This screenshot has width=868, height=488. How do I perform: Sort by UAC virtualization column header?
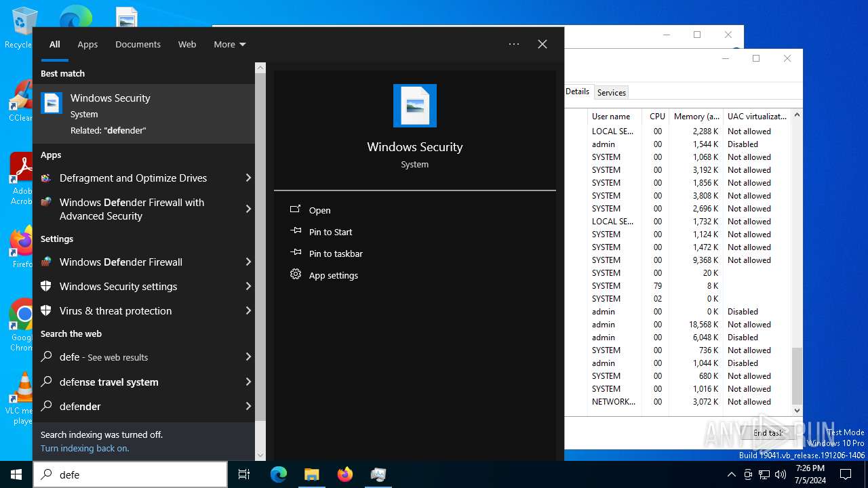[757, 117]
